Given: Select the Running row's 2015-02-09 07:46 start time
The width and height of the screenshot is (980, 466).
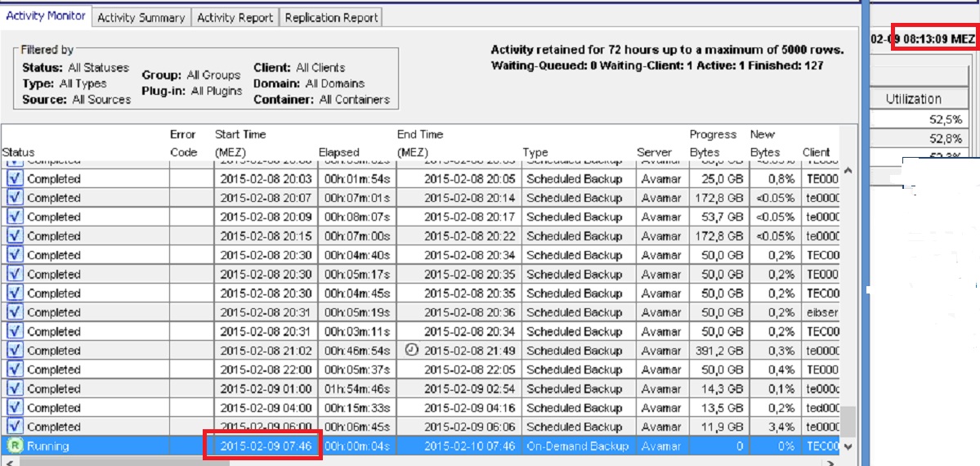Looking at the screenshot, I should [x=266, y=446].
